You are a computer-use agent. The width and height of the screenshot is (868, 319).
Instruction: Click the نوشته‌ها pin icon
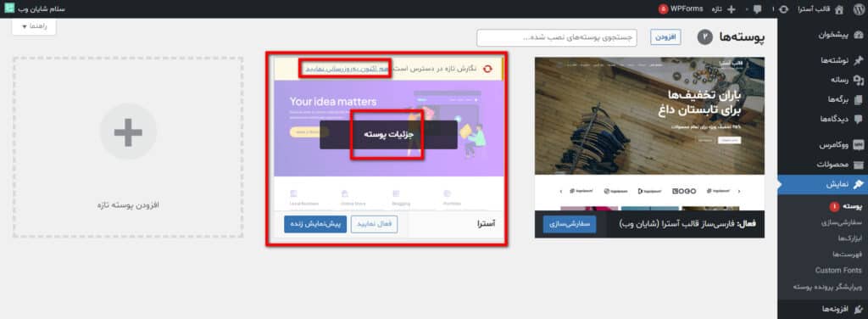click(858, 60)
